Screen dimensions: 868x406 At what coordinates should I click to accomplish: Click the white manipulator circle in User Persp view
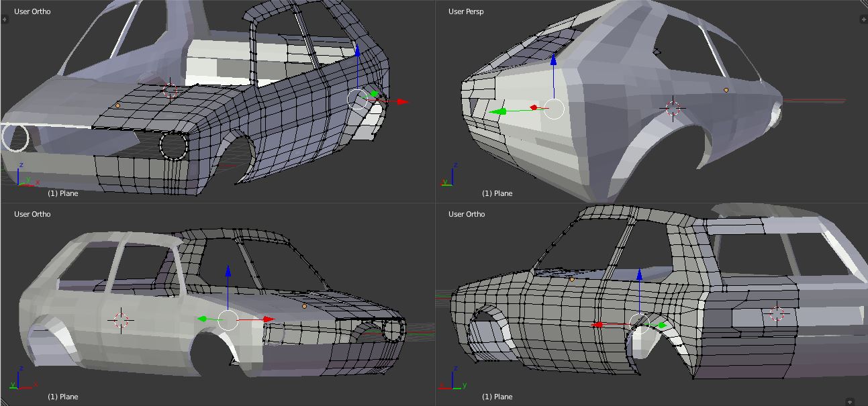554,108
